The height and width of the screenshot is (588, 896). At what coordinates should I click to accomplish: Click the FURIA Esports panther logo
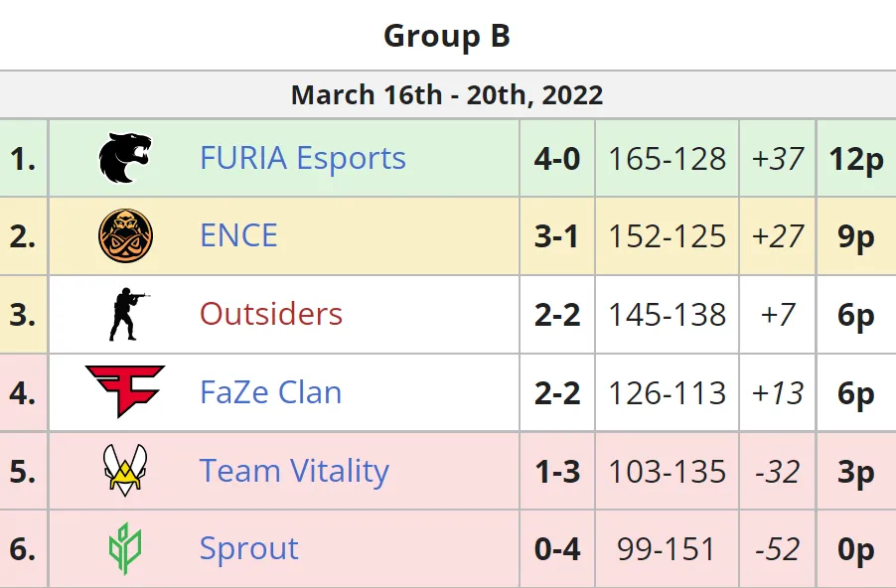(x=125, y=158)
